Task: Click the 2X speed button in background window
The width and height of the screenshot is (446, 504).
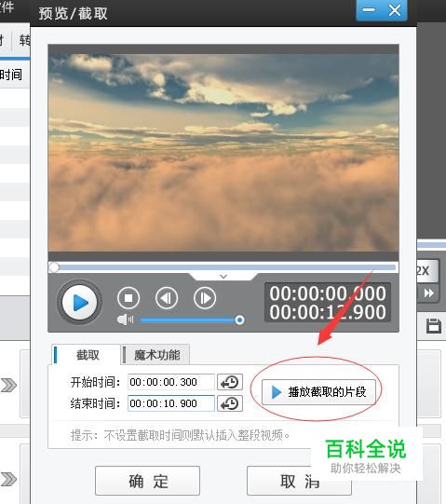Action: (x=427, y=271)
